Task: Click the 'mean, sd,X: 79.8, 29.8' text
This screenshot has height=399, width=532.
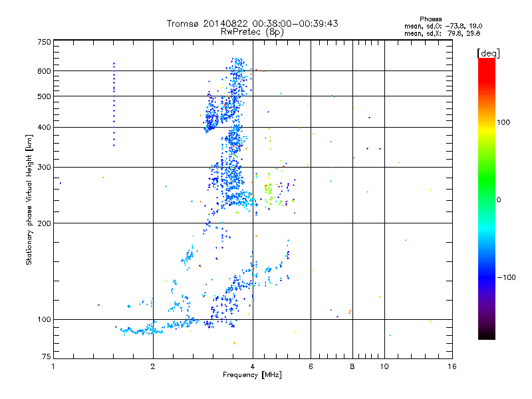Action: tap(442, 33)
